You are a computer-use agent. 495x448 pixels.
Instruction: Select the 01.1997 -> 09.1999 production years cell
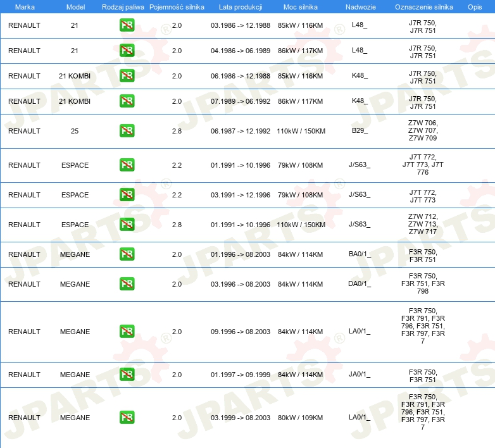click(x=241, y=375)
